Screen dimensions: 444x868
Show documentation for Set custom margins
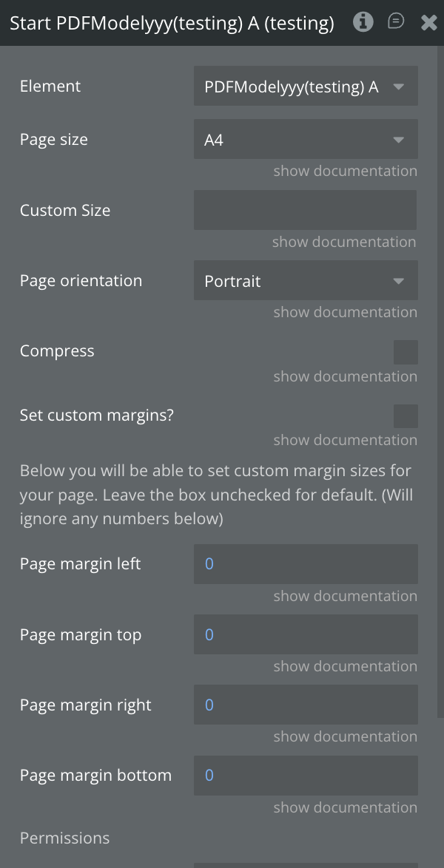coord(345,441)
